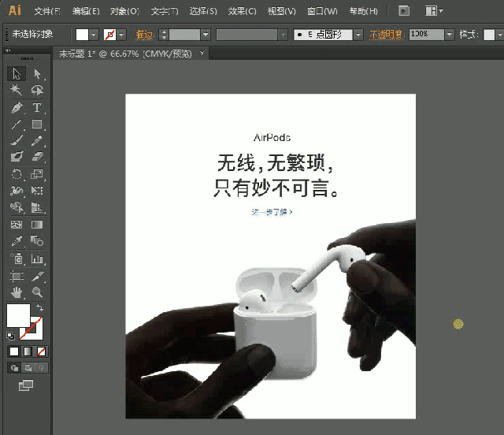Image resolution: width=504 pixels, height=435 pixels.
Task: Select the Line Segment tool
Action: [16, 125]
